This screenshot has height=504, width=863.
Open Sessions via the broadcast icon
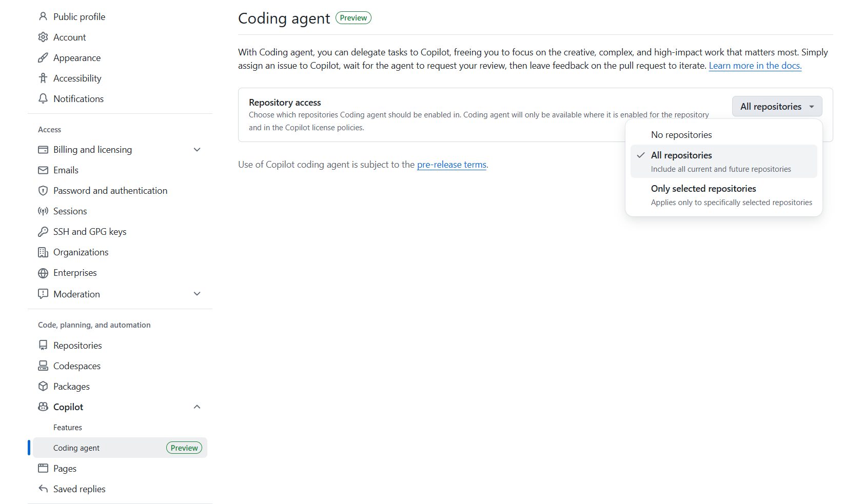tap(43, 211)
